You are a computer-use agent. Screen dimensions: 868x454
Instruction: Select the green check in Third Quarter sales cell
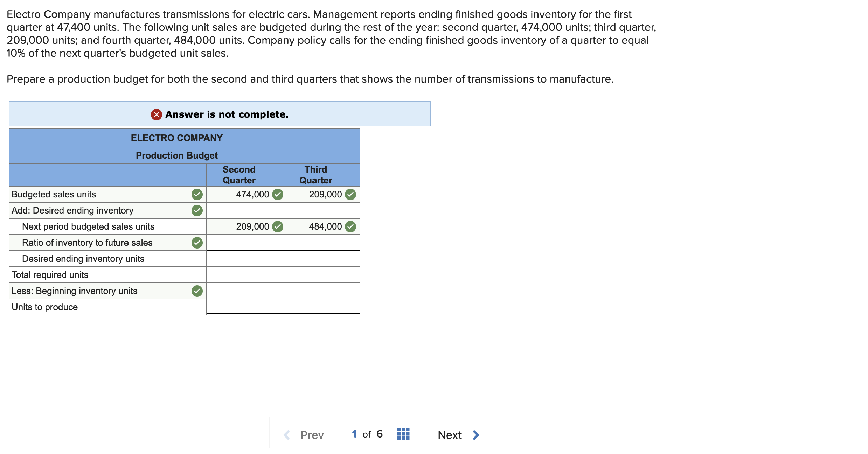[x=351, y=195]
